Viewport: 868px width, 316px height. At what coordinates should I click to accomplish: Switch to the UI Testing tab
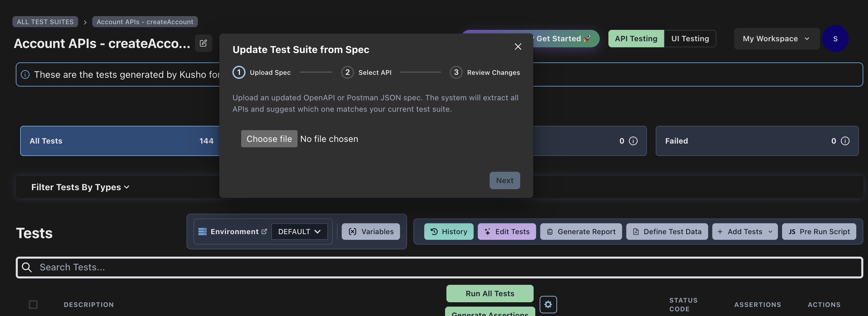point(690,38)
